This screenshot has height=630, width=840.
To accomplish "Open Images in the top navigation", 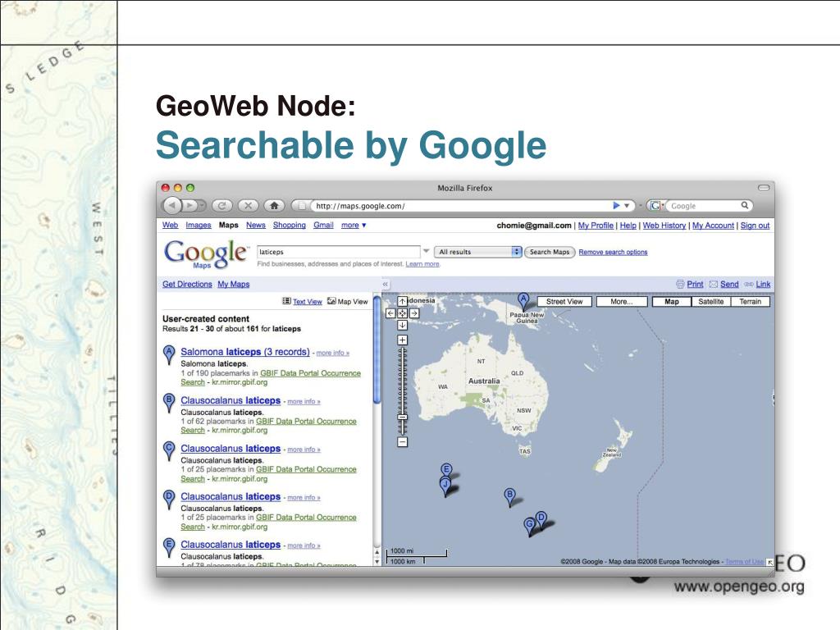I will 199,225.
